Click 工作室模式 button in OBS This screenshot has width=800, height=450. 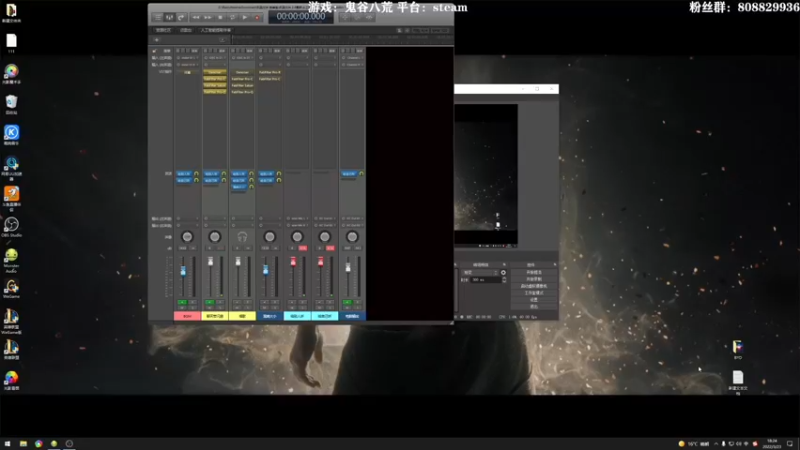click(x=534, y=293)
